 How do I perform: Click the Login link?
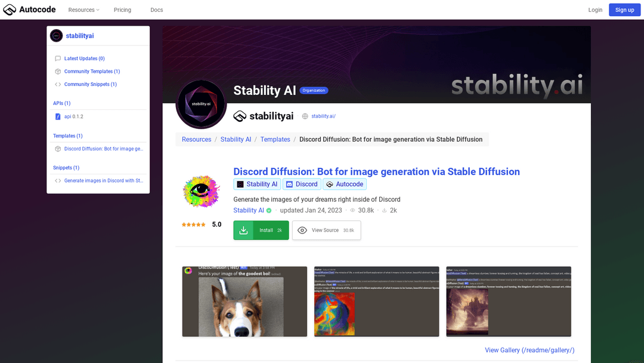click(595, 10)
